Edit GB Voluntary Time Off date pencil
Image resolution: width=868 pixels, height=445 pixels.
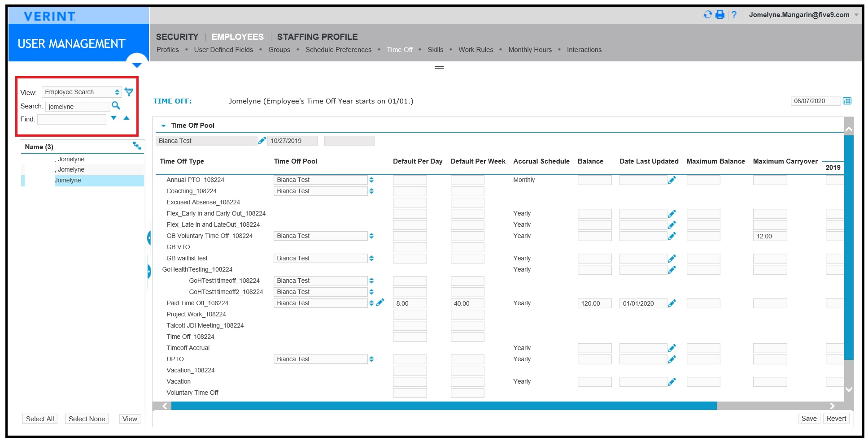(x=672, y=236)
